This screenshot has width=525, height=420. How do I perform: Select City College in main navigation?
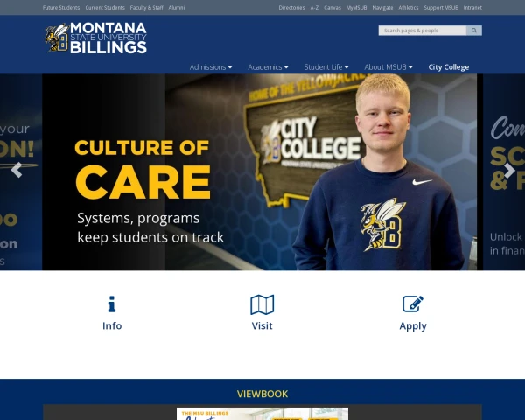pyautogui.click(x=449, y=67)
